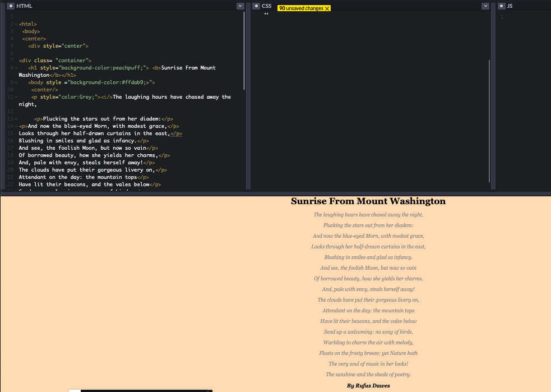Screen dimensions: 551x392
Task: Fold the code block on line 13
Action: [x=16, y=119]
